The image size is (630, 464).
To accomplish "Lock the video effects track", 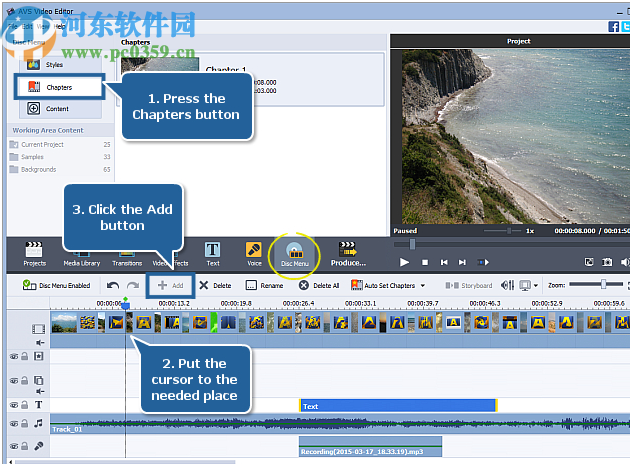I will [25, 356].
